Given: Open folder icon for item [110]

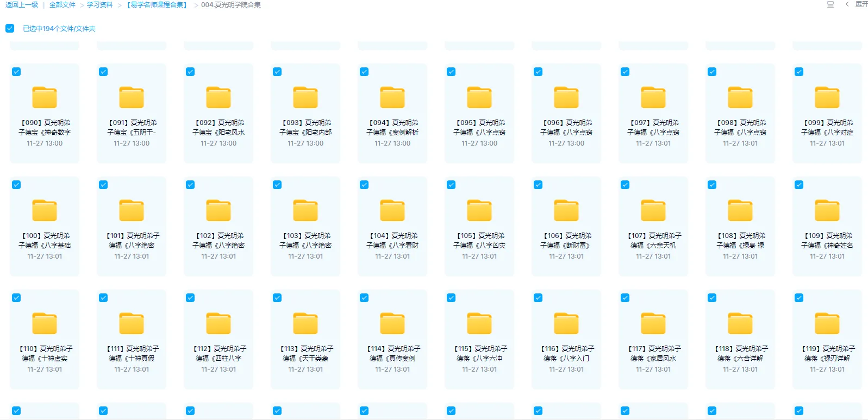Looking at the screenshot, I should pos(45,324).
